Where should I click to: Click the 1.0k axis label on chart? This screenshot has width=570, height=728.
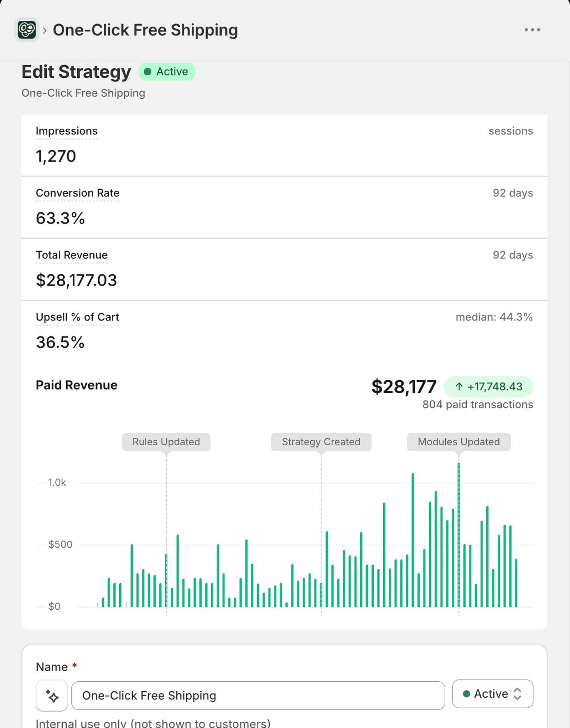(x=57, y=482)
